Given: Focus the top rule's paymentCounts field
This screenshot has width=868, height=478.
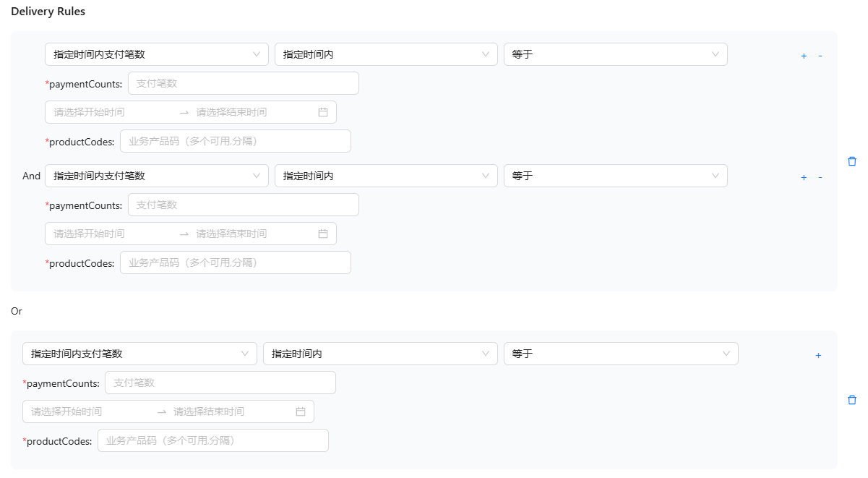Looking at the screenshot, I should point(244,83).
